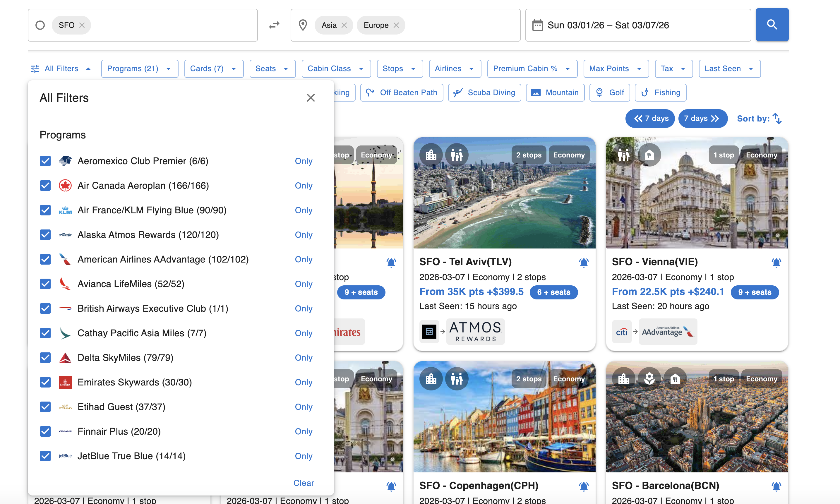Uncheck Delta SkyMiles program

pos(45,358)
